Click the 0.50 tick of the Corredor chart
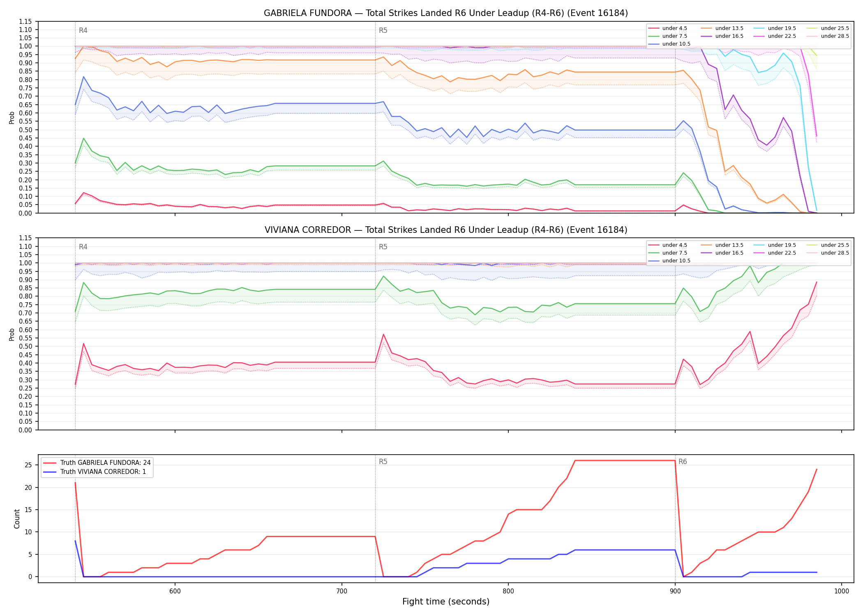 click(25, 347)
